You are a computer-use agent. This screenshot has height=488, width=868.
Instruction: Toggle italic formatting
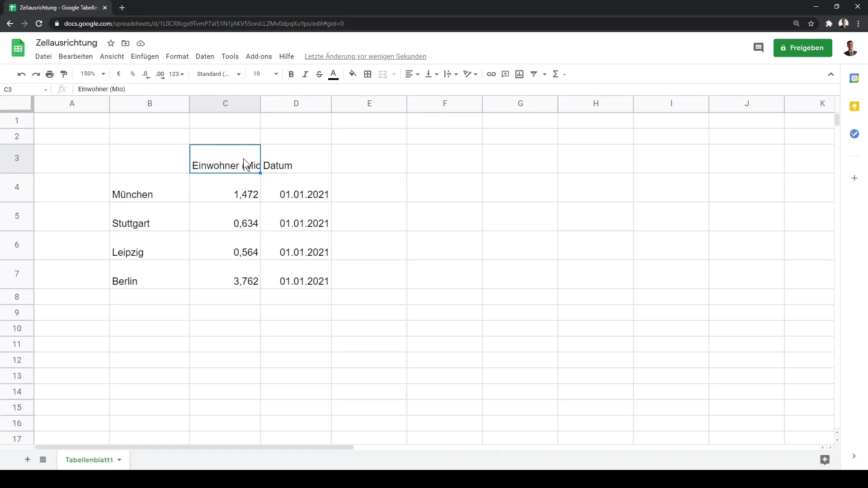click(x=305, y=74)
